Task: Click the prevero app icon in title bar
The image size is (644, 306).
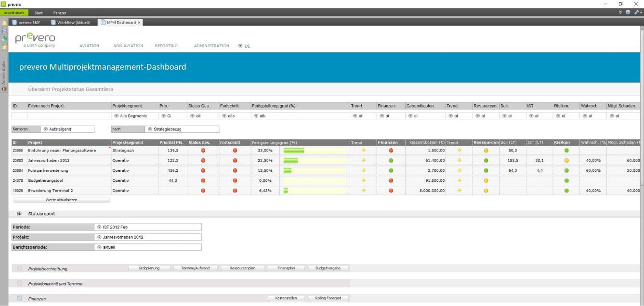Action: coord(3,4)
